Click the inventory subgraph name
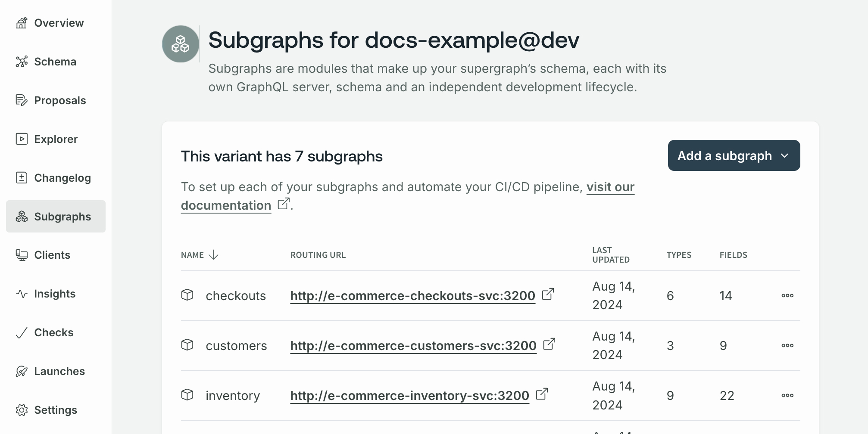868x434 pixels. (233, 396)
